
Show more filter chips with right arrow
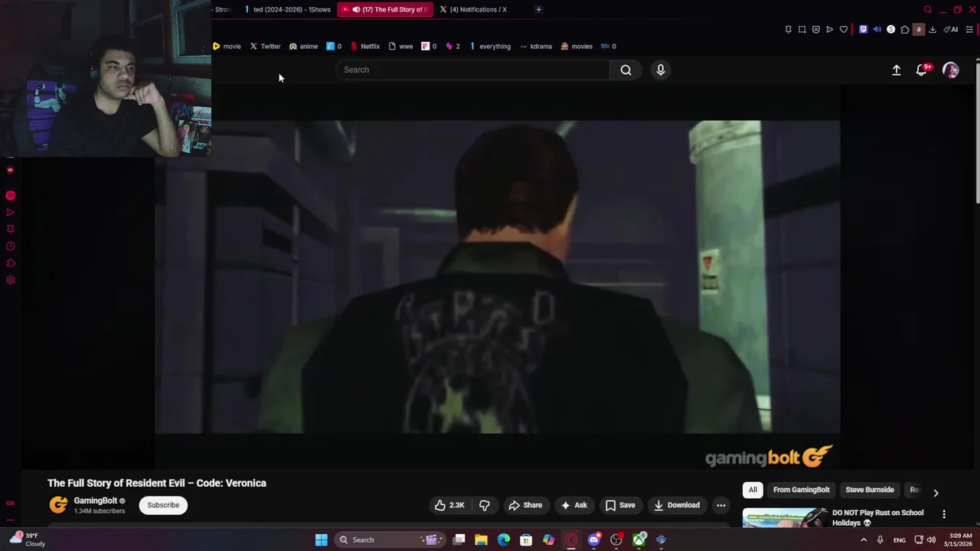tap(936, 492)
